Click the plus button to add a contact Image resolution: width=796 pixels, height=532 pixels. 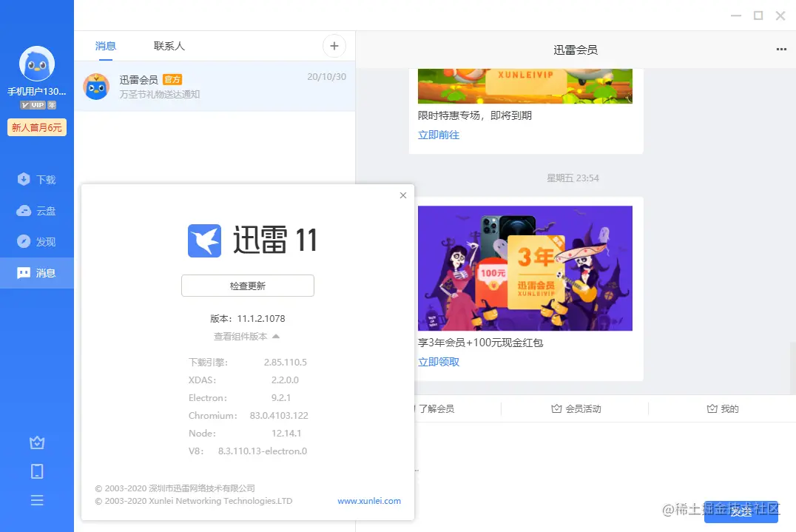tap(334, 46)
